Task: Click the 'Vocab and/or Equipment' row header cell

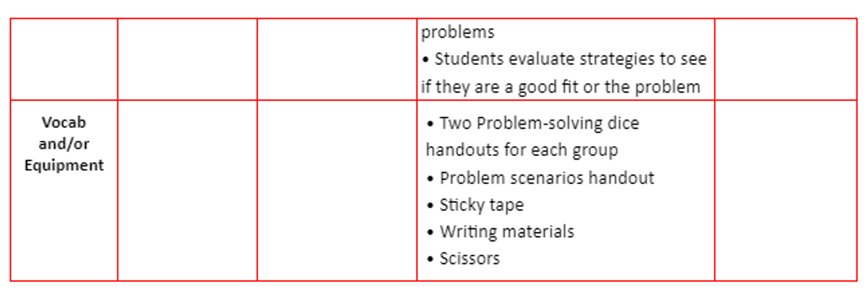Action: 64,191
